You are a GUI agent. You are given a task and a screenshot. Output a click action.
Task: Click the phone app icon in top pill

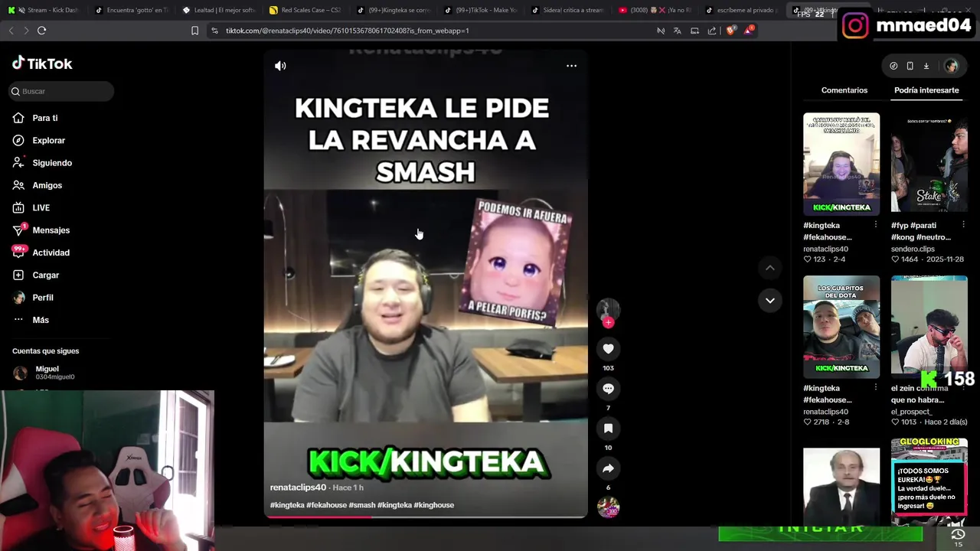point(910,66)
